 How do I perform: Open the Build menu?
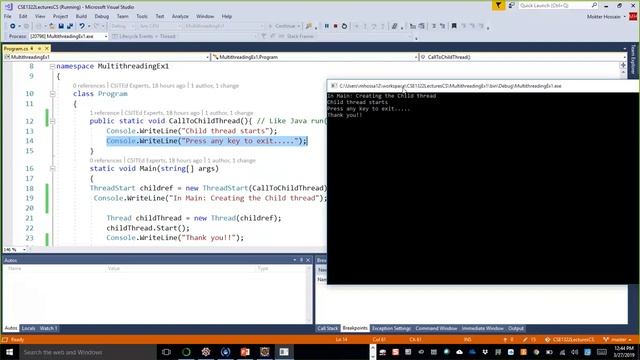(81, 16)
